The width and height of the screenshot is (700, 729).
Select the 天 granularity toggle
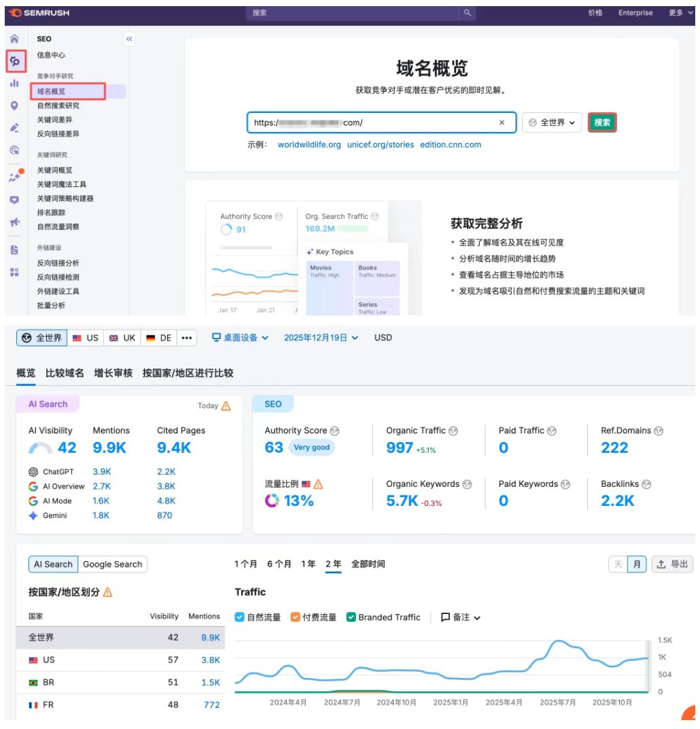pos(618,564)
